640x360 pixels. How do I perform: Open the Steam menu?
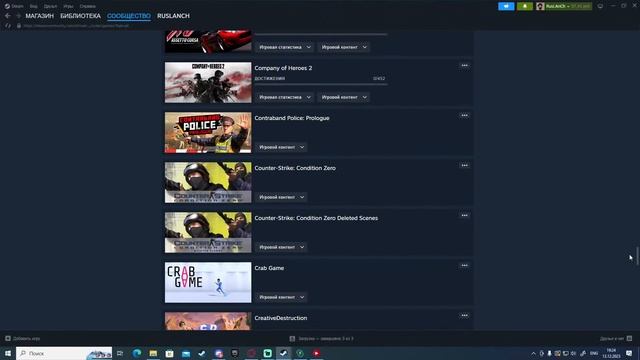(x=14, y=6)
